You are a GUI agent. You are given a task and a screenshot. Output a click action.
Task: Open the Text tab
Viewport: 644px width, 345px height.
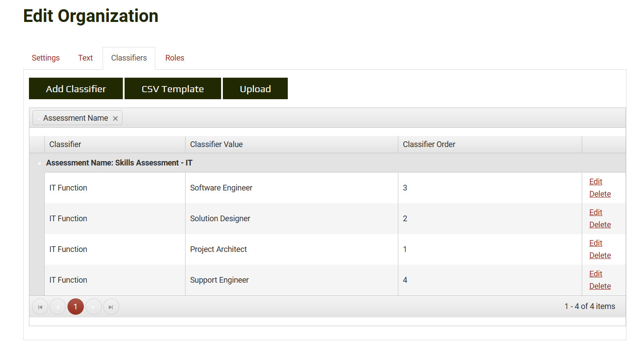tap(86, 58)
